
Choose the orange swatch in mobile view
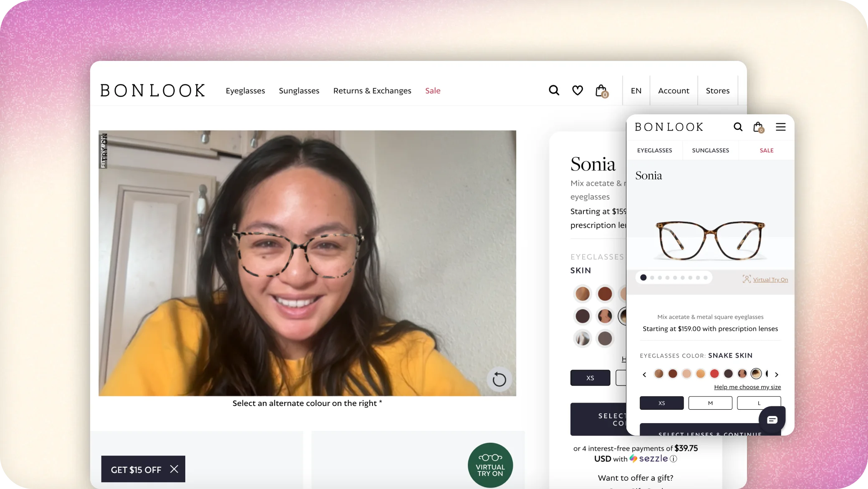coord(701,374)
